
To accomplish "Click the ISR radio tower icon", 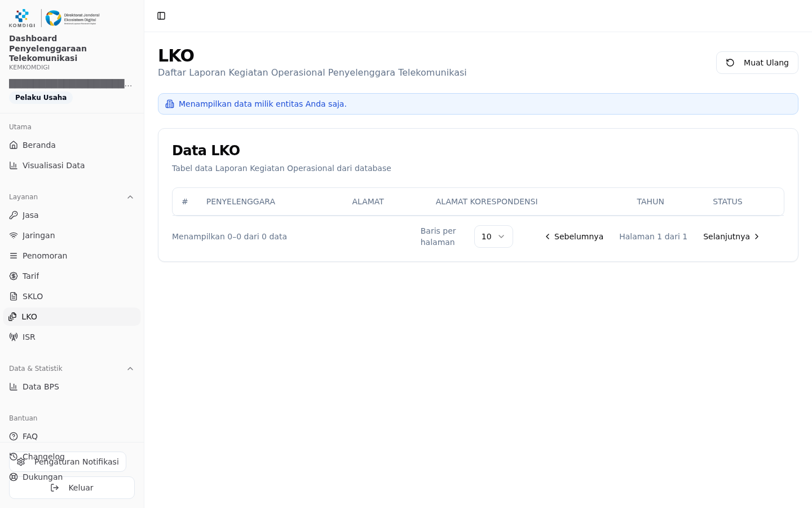I will tap(14, 337).
